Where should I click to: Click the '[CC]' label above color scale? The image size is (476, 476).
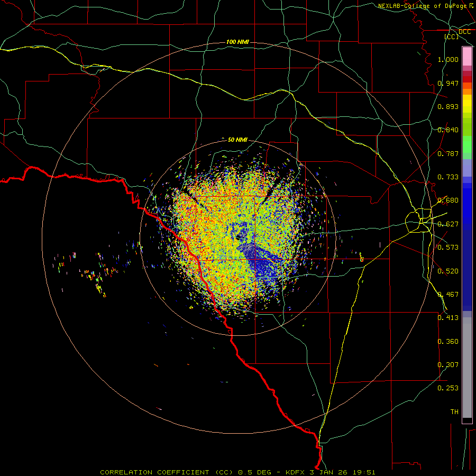tap(452, 36)
